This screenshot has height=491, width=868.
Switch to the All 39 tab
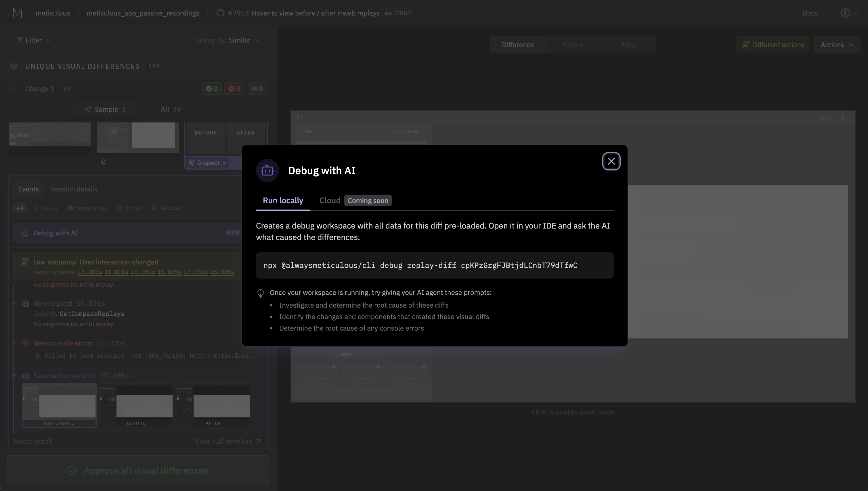(x=171, y=109)
